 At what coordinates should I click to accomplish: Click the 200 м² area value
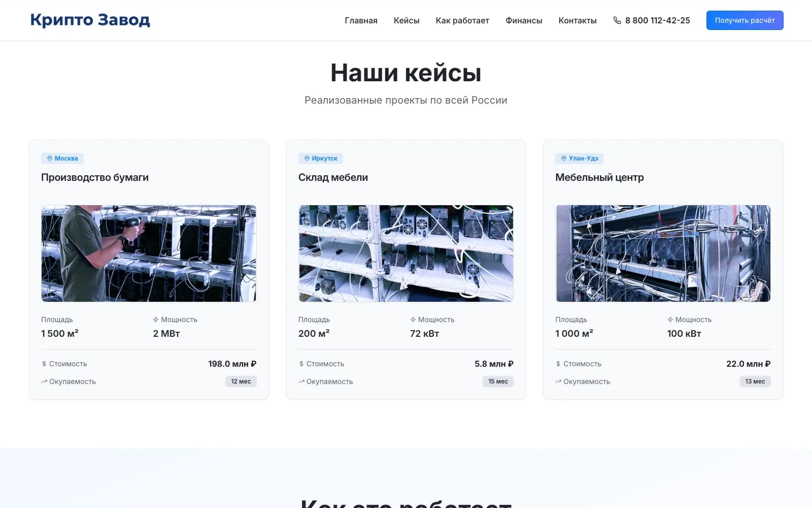(314, 334)
